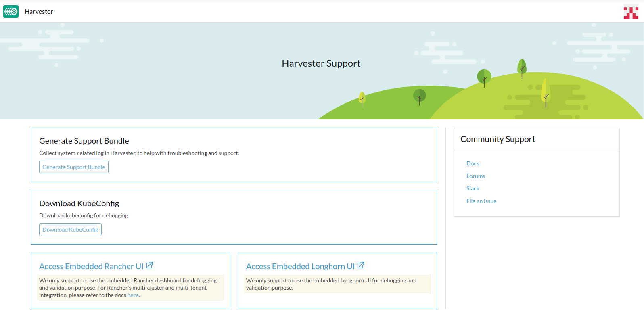This screenshot has width=644, height=324.
Task: Click the Download KubeConfig button
Action: 70,230
